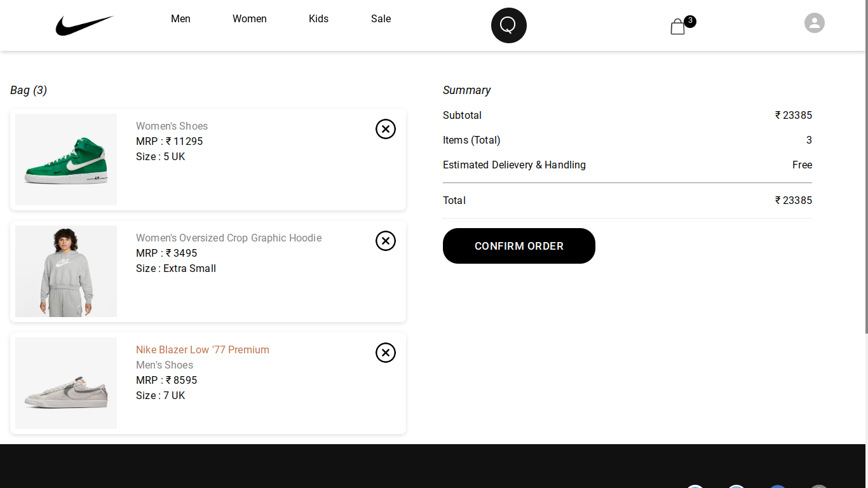Open the Men menu
The width and height of the screenshot is (868, 488).
[180, 19]
